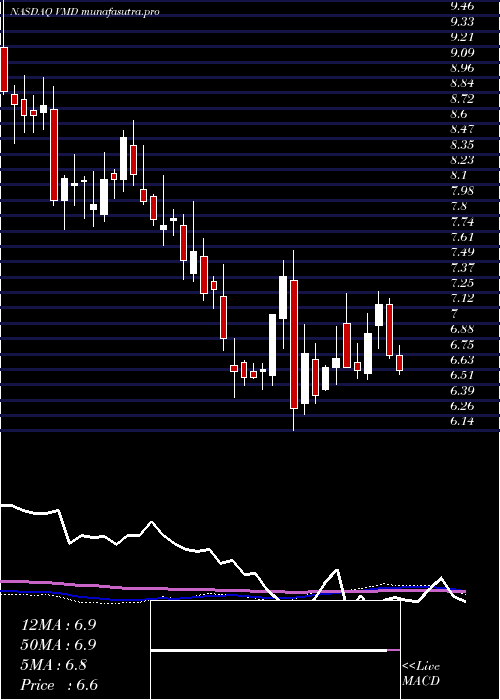Select the 8.35 price label
Image resolution: width=500 pixels, height=700 pixels.
(462, 145)
